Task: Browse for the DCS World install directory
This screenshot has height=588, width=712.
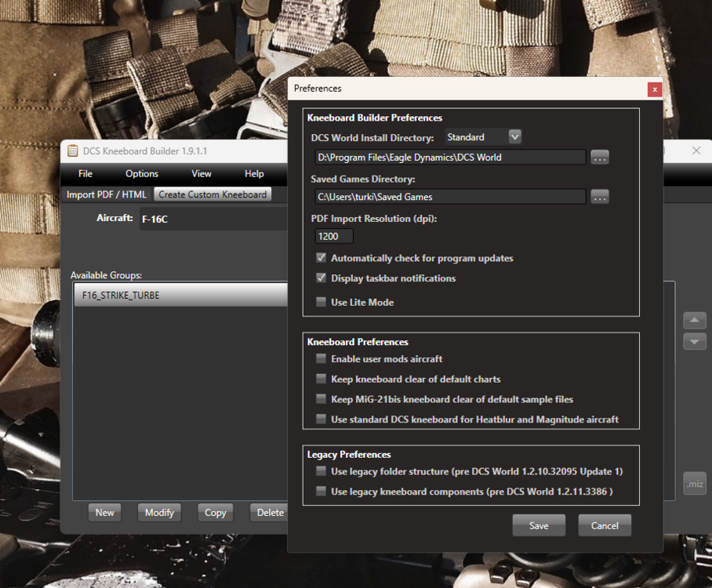Action: (x=600, y=157)
